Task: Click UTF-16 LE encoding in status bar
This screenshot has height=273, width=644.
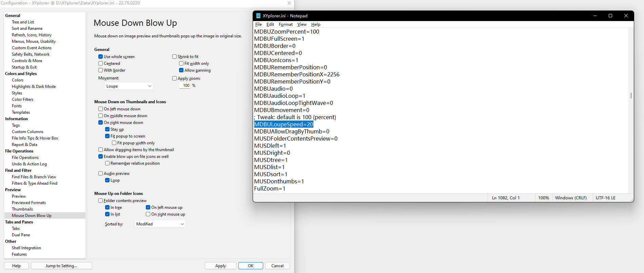Action: pyautogui.click(x=605, y=198)
